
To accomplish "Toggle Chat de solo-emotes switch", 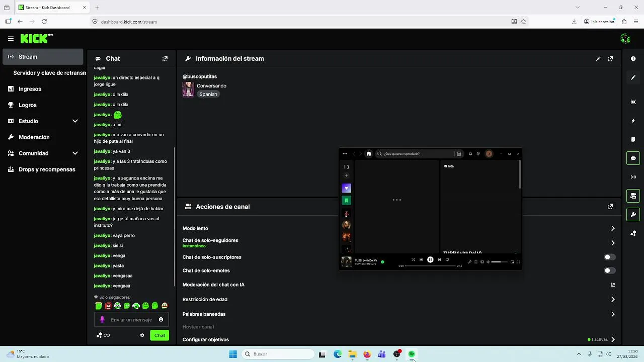I will pyautogui.click(x=610, y=270).
